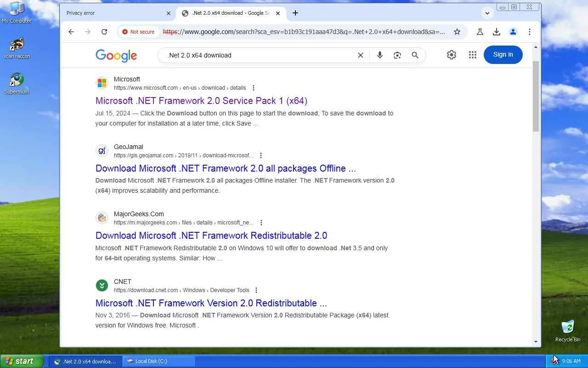Viewport: 588px width, 368px height.
Task: Open the Chrome profile icon
Action: [513, 32]
